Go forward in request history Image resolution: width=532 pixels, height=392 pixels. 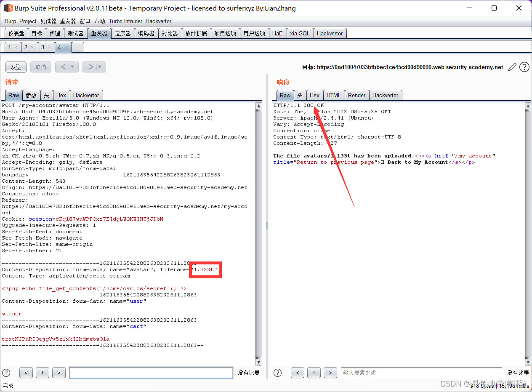click(x=90, y=67)
